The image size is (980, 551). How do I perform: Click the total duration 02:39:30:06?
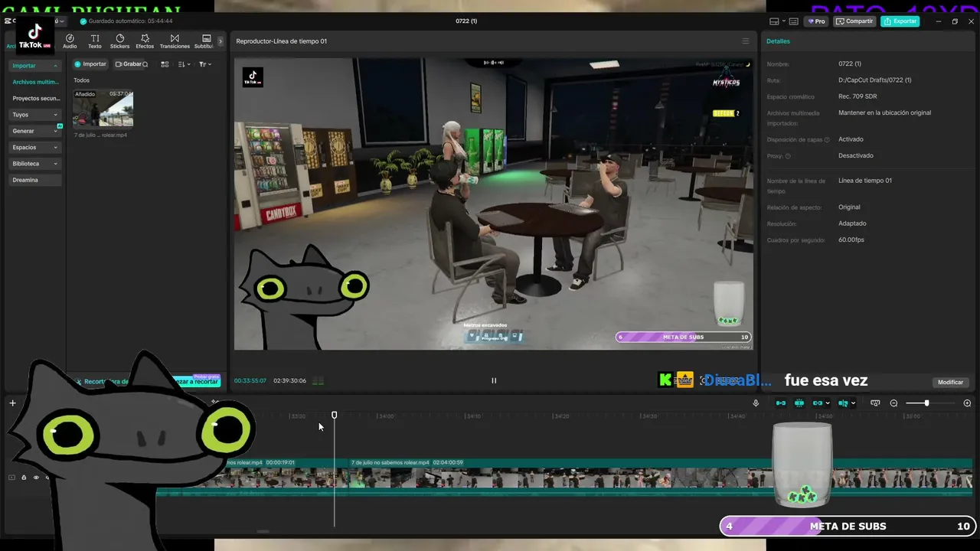pyautogui.click(x=289, y=381)
